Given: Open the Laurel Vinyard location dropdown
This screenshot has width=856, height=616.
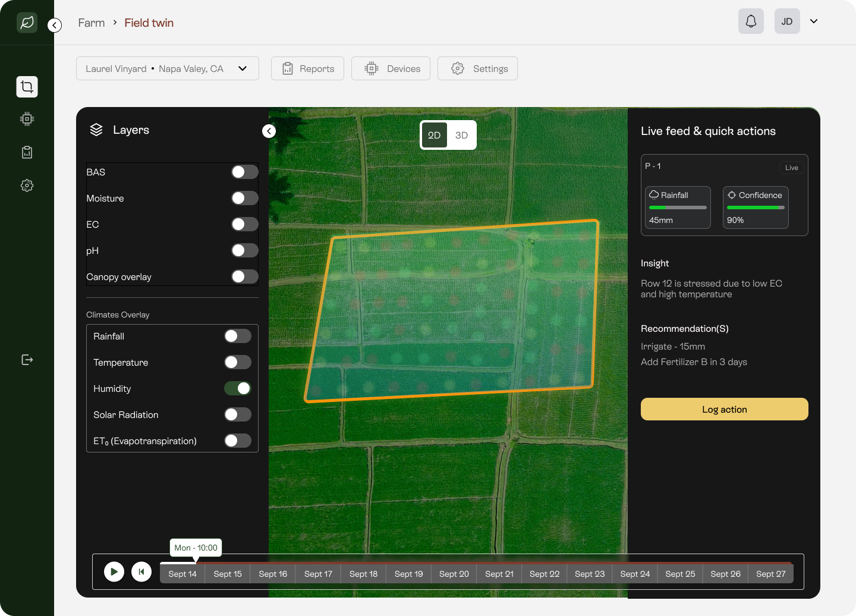Looking at the screenshot, I should 167,68.
